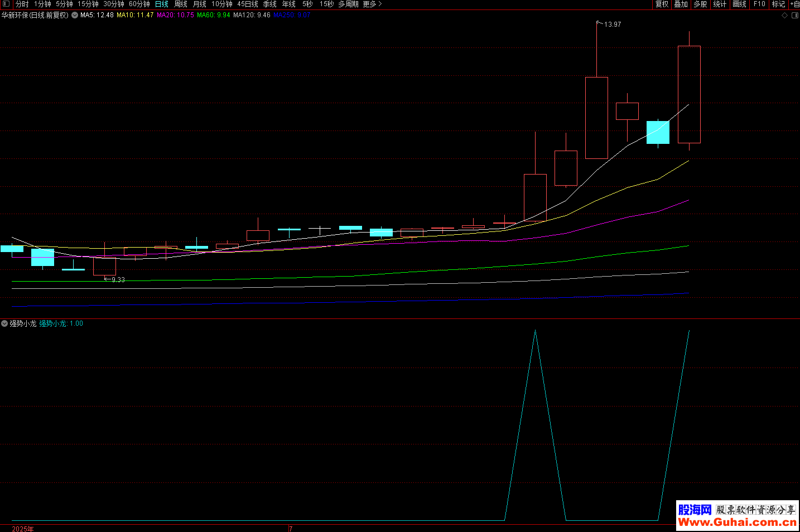Click the diamond icon at chart top right
The width and height of the screenshot is (800, 532).
[784, 16]
